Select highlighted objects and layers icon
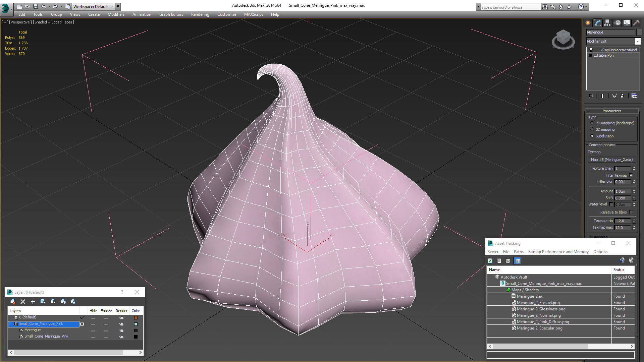This screenshot has height=362, width=644. click(43, 302)
